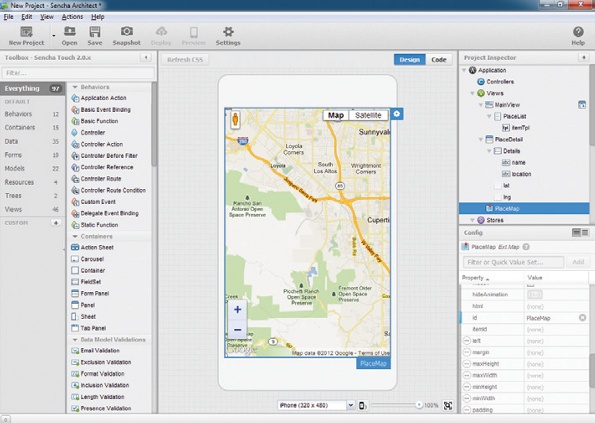Collapse the Containers group in toolbox

pyautogui.click(x=75, y=236)
